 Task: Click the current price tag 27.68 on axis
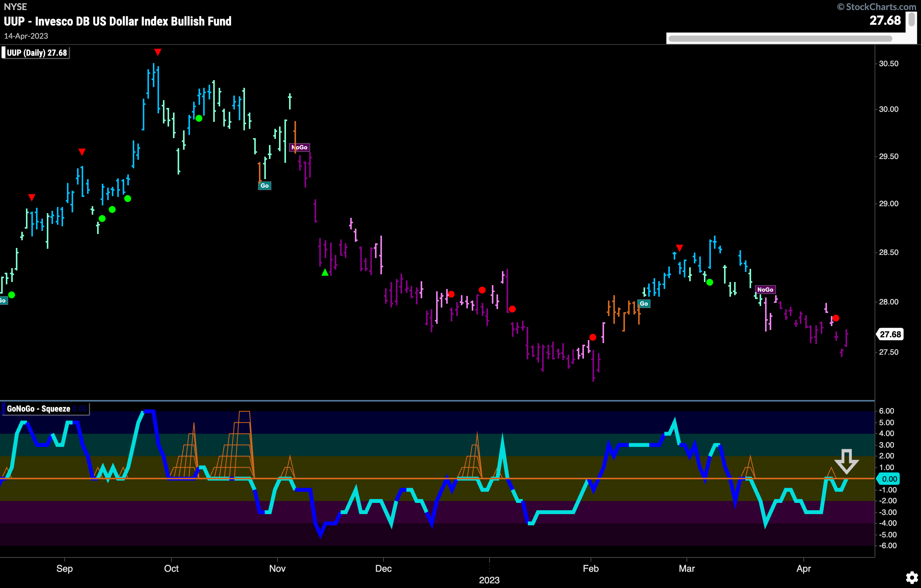click(x=890, y=334)
